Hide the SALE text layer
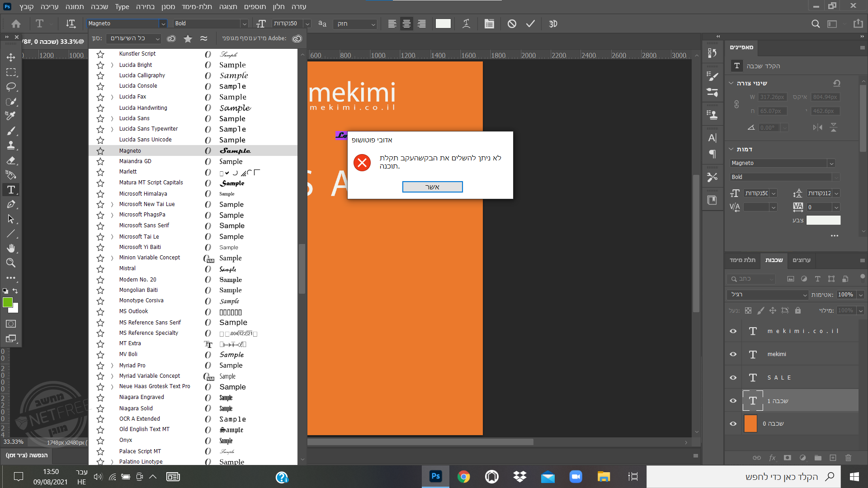 coord(733,378)
